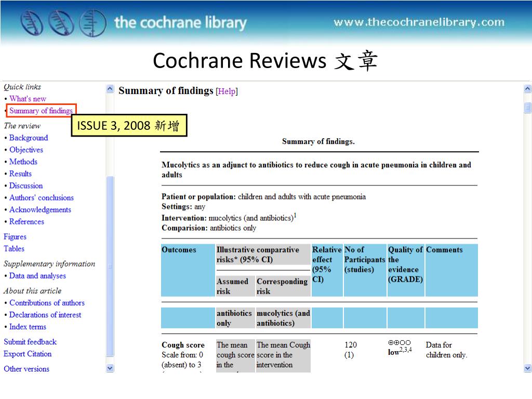
Task: Click the '120 (1)' participants cell
Action: click(x=351, y=350)
